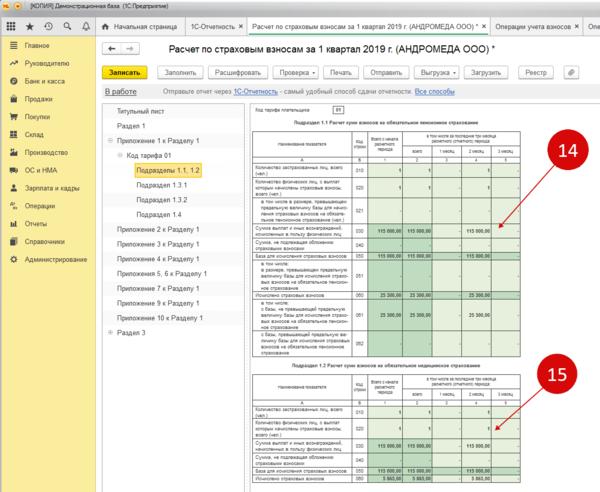
Task: Click the Расшифровать button
Action: (x=238, y=72)
